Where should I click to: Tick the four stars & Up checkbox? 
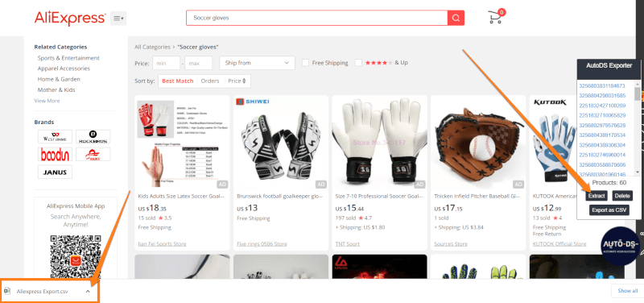[358, 63]
